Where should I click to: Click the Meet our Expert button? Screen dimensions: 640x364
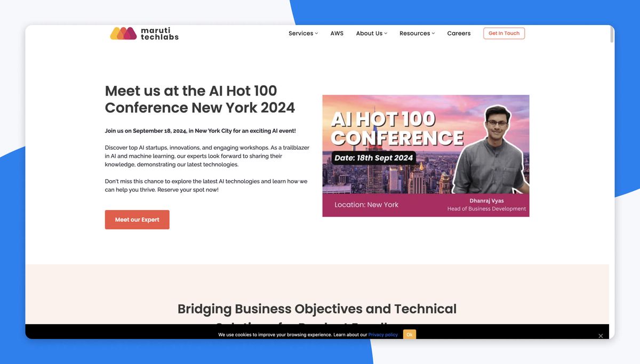137,220
